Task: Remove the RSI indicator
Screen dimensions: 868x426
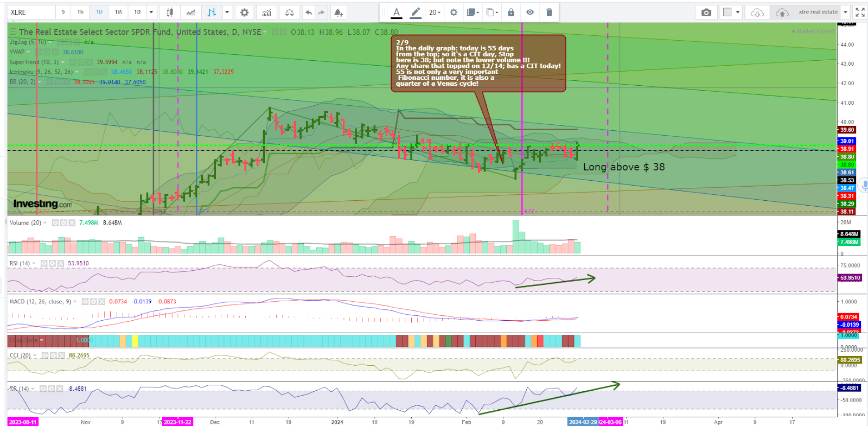Action: 60,264
